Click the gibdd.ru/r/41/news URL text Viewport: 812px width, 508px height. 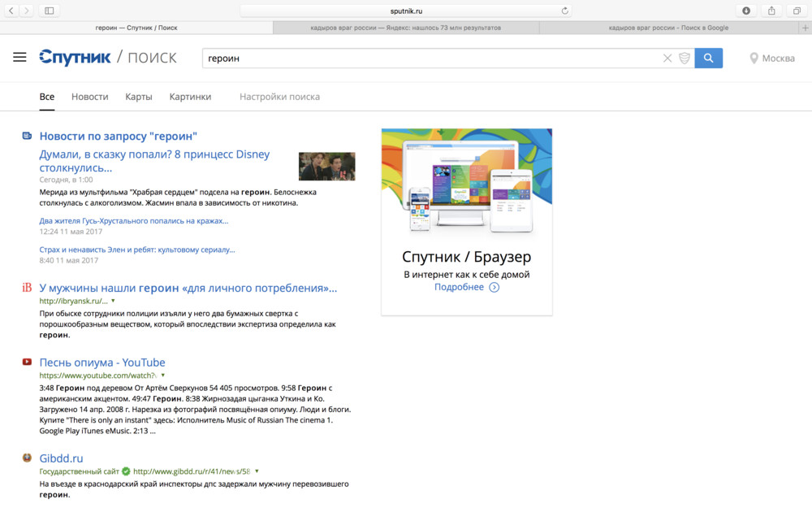192,471
